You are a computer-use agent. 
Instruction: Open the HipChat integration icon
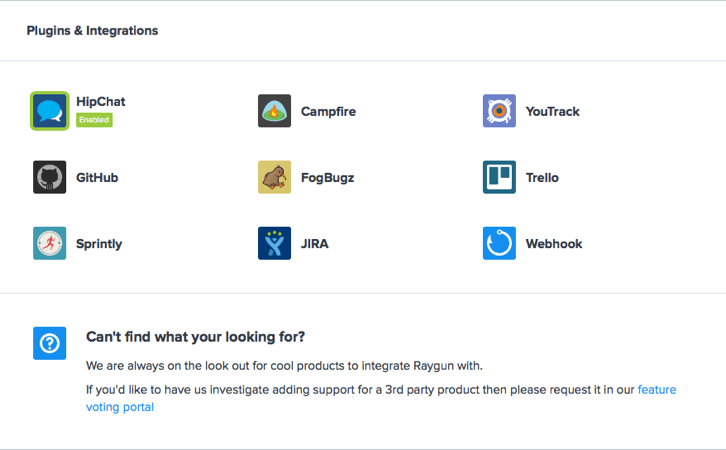pos(50,111)
